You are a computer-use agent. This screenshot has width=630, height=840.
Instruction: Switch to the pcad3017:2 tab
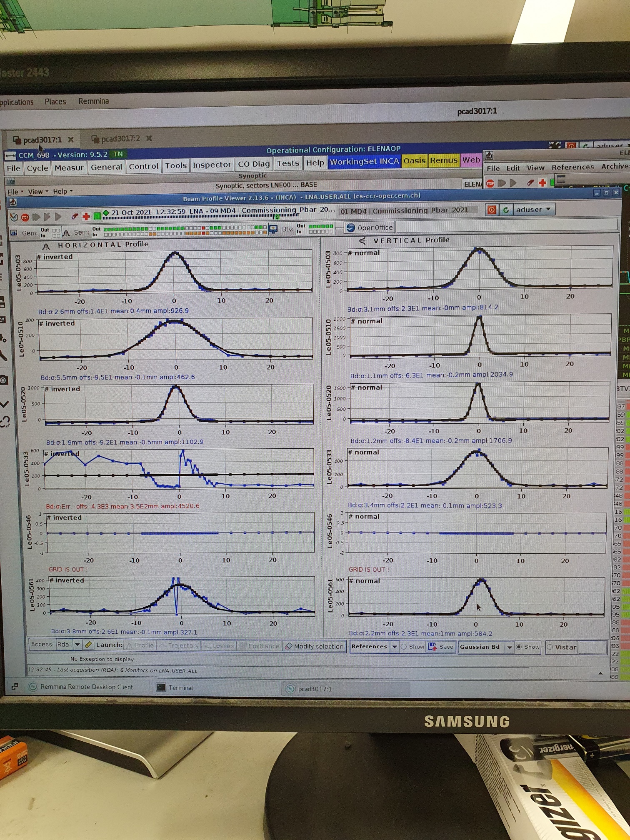coord(121,139)
